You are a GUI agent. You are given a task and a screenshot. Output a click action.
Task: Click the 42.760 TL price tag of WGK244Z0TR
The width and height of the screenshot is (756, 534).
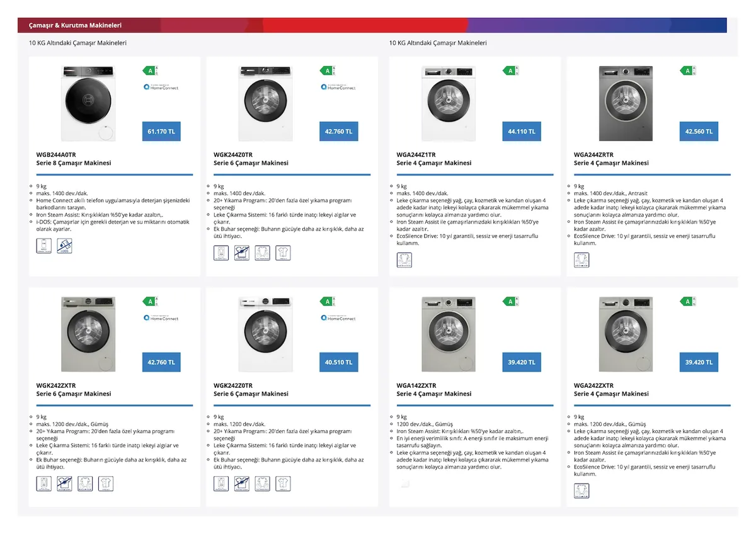(x=338, y=132)
